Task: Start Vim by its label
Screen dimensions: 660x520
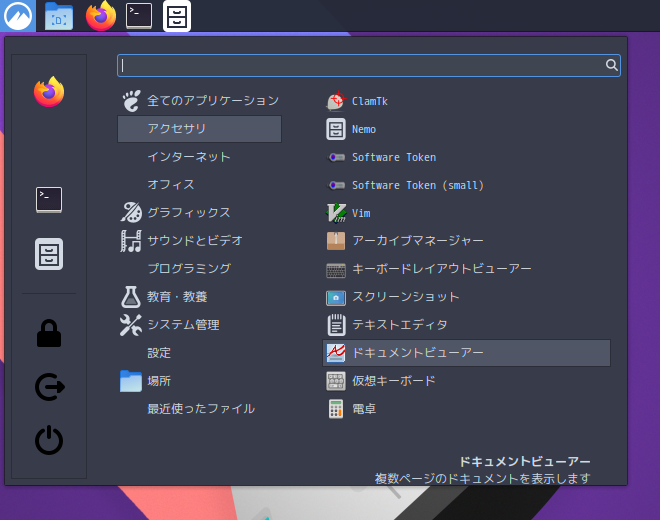Action: [361, 213]
